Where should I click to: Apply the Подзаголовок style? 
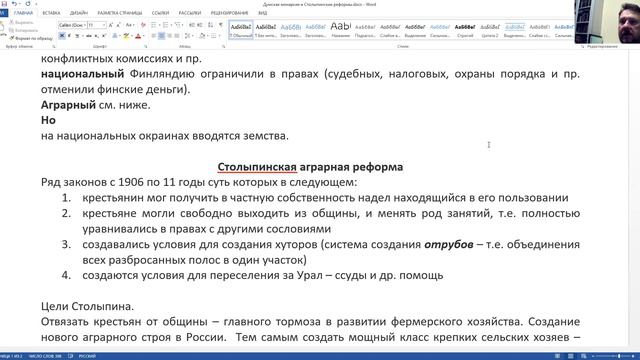(x=365, y=30)
